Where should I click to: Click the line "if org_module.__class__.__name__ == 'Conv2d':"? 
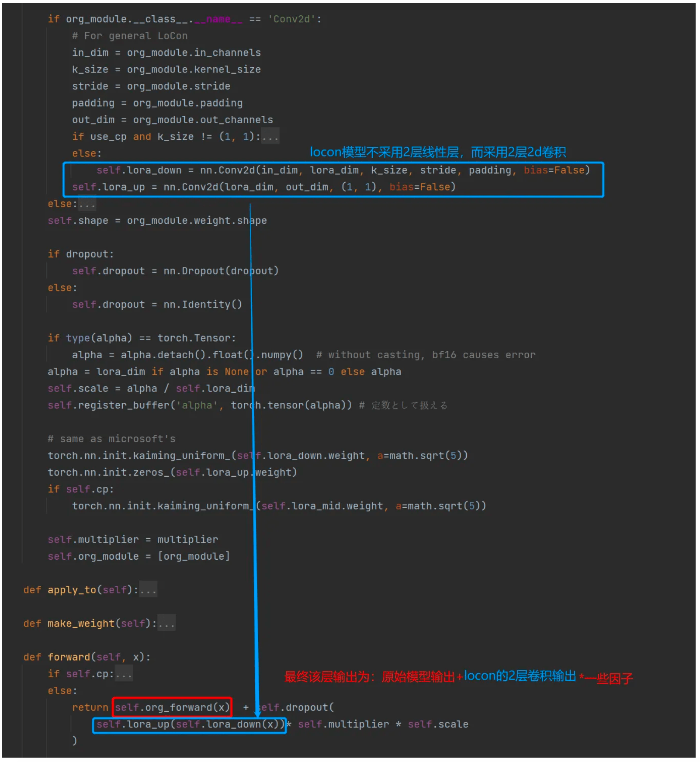pos(185,19)
